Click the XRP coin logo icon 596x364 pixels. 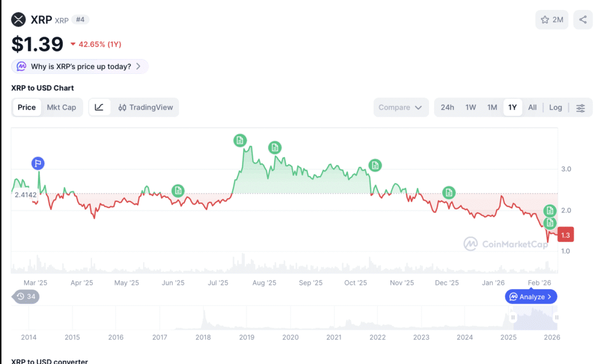click(18, 19)
